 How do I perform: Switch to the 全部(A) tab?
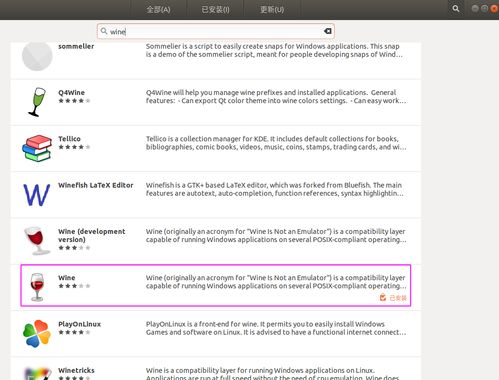(x=158, y=9)
